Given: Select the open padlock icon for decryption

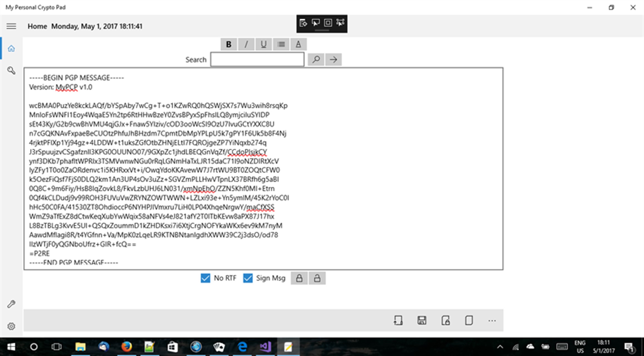Looking at the screenshot, I should point(317,278).
